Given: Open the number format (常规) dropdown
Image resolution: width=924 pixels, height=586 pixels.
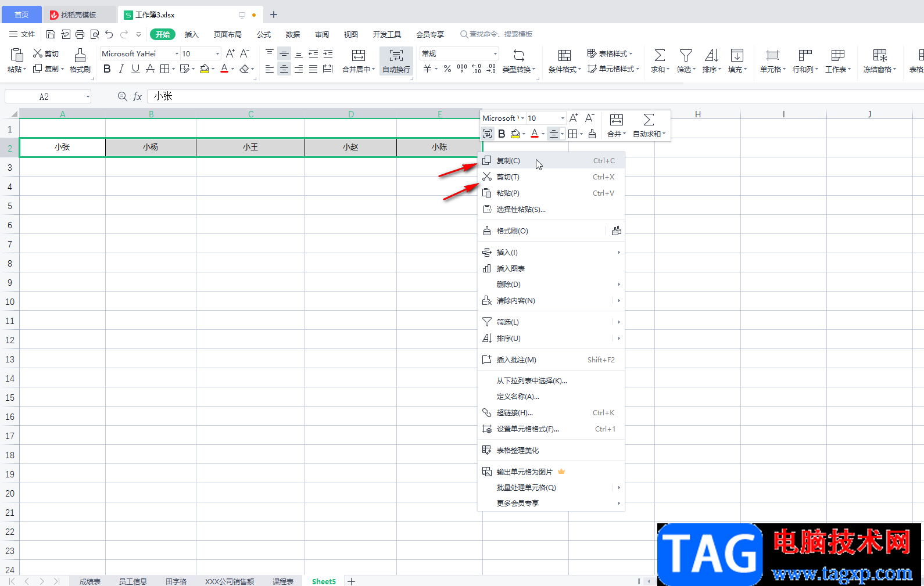Looking at the screenshot, I should (x=495, y=53).
